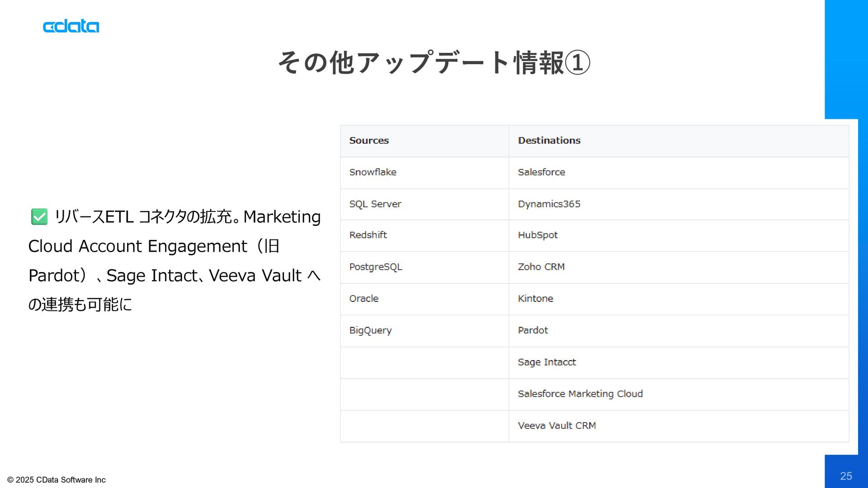Select the Dynamics365 destination
This screenshot has height=488, width=868.
pos(549,204)
